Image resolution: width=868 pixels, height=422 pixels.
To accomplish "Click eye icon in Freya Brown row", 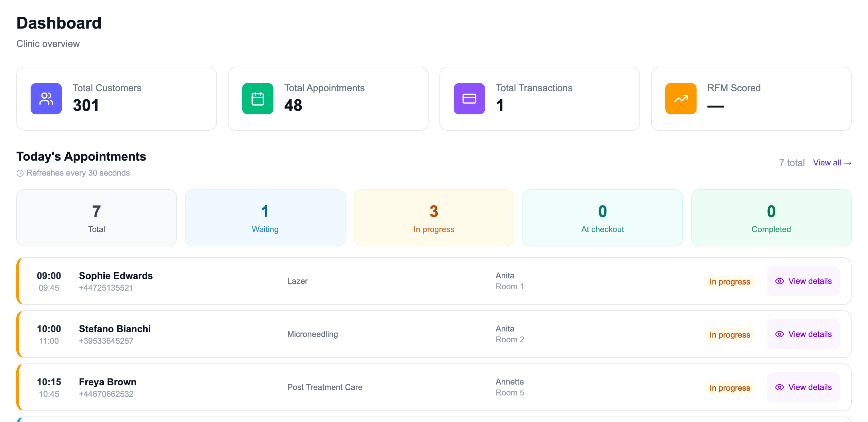I will coord(780,387).
